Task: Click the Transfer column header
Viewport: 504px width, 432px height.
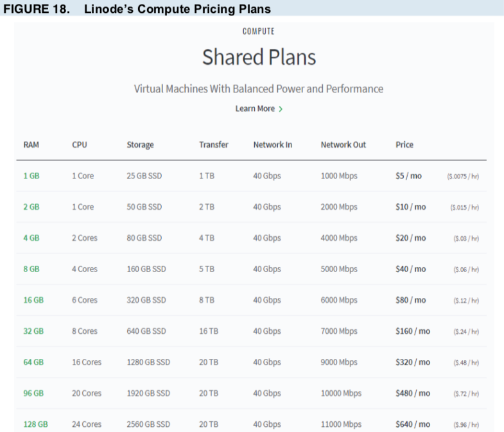Action: pos(214,144)
